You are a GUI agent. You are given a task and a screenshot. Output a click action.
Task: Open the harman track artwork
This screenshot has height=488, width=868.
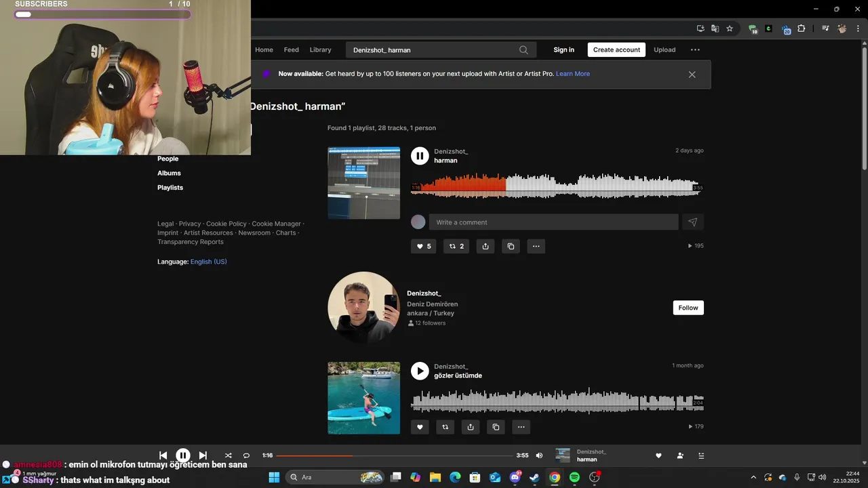pyautogui.click(x=363, y=183)
